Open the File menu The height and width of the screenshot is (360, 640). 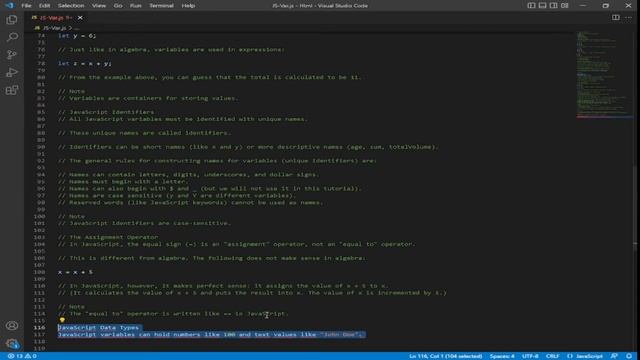click(26, 5)
